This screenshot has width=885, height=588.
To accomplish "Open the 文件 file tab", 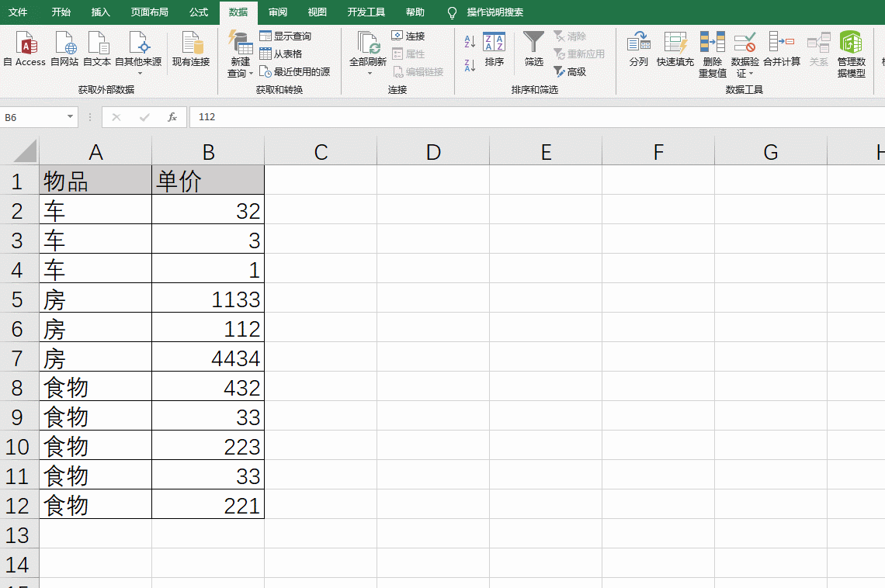I will tap(18, 12).
